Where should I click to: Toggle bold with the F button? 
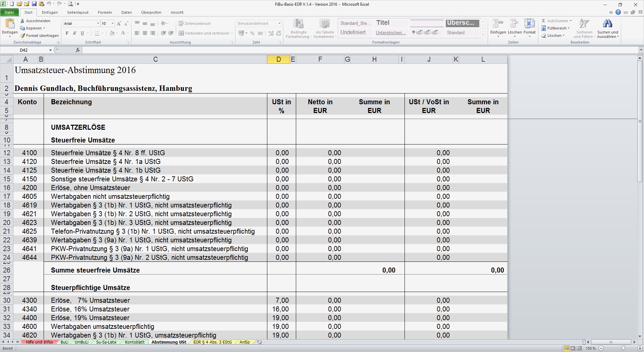(x=67, y=33)
